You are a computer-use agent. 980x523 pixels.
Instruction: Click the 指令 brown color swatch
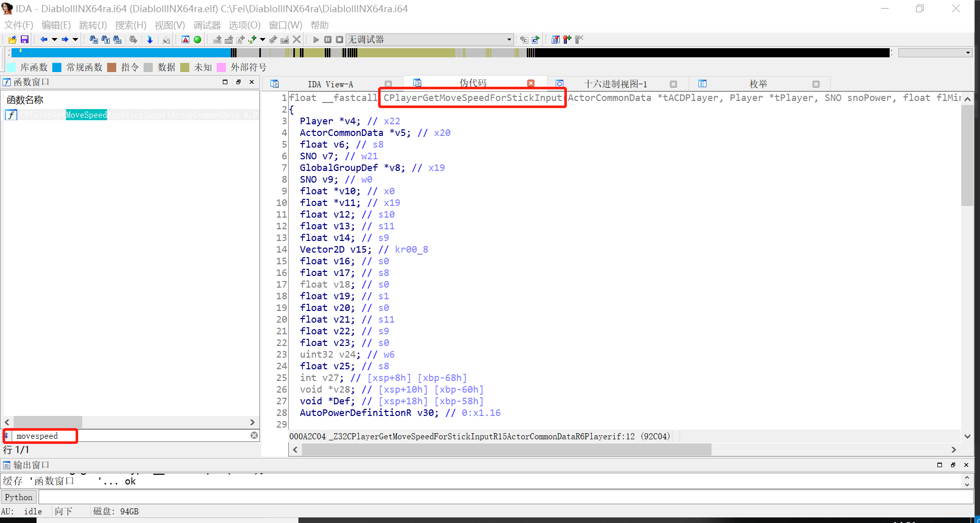112,67
